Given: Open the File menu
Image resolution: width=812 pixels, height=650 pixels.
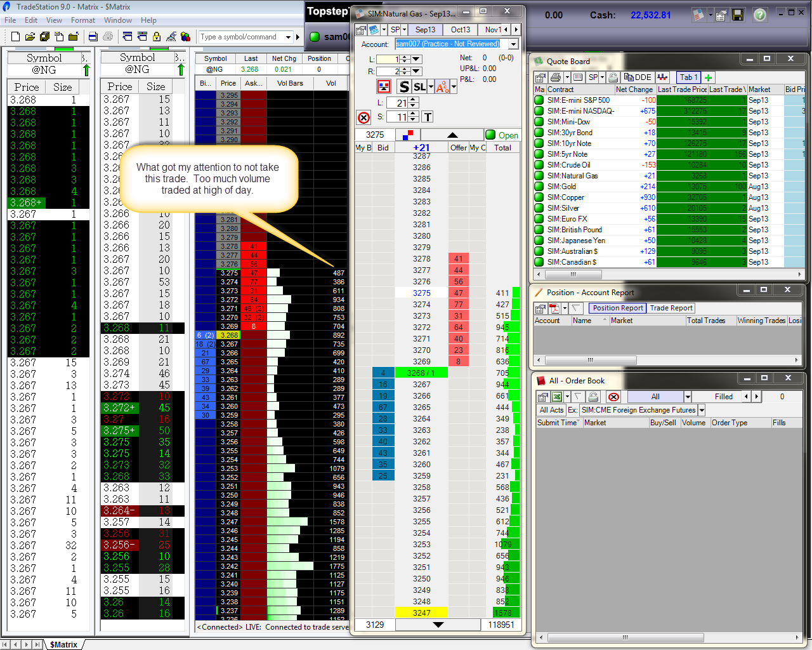Looking at the screenshot, I should point(10,20).
